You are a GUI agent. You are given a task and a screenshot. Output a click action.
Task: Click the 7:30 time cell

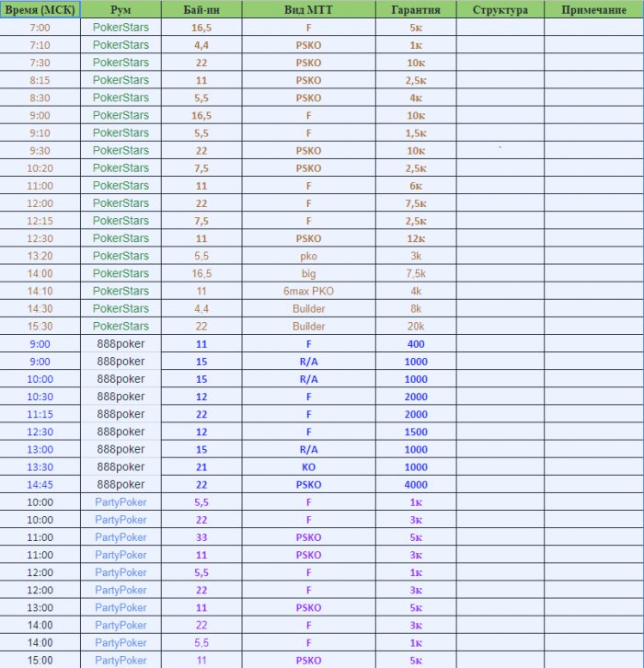(x=40, y=63)
